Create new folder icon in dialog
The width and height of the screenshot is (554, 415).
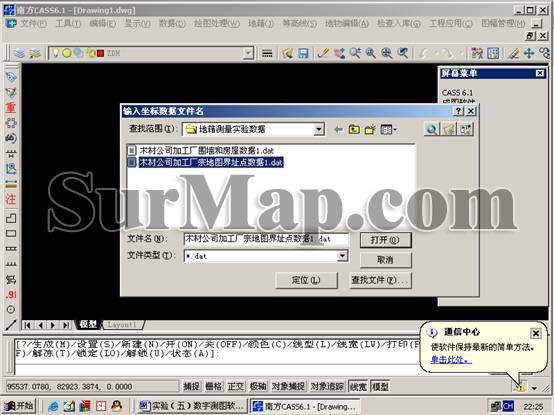[370, 130]
